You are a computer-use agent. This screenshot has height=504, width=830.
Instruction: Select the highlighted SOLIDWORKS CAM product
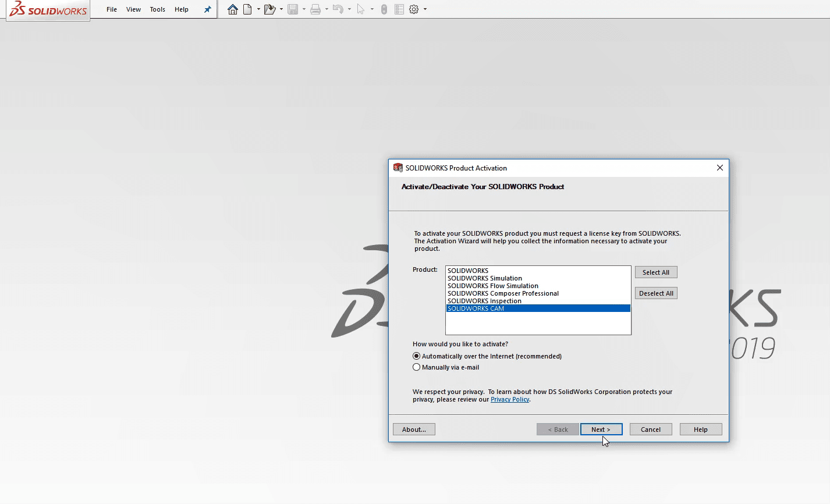pyautogui.click(x=538, y=308)
